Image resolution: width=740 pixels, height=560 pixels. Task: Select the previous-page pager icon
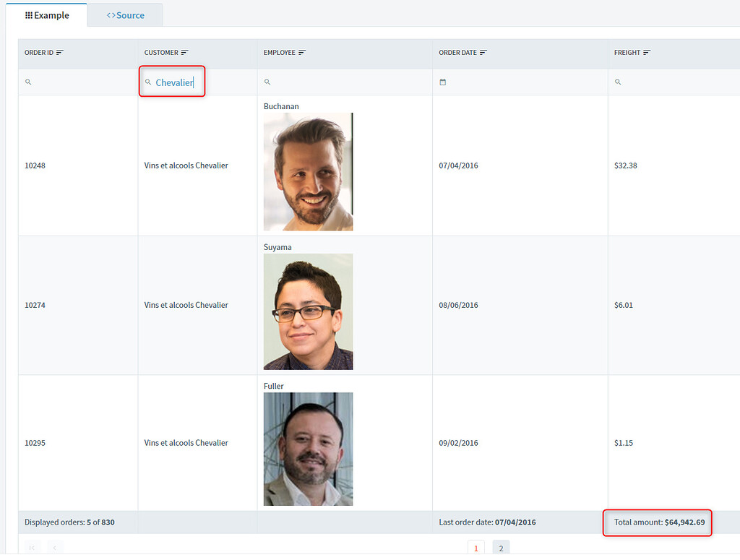[x=54, y=548]
